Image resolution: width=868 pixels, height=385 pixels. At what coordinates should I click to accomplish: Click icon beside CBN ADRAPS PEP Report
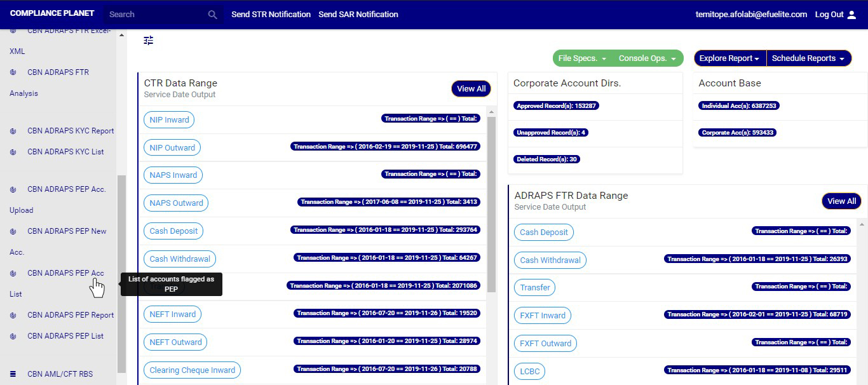13,315
